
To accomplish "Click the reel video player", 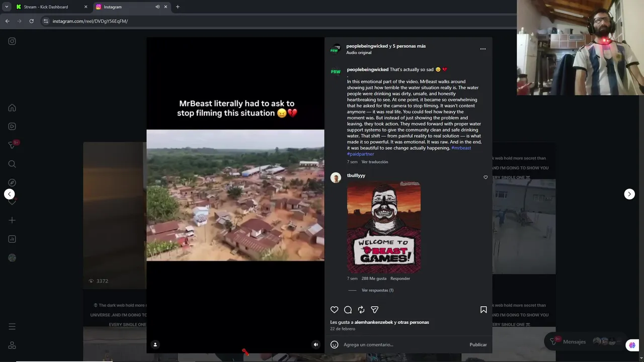I will click(235, 195).
